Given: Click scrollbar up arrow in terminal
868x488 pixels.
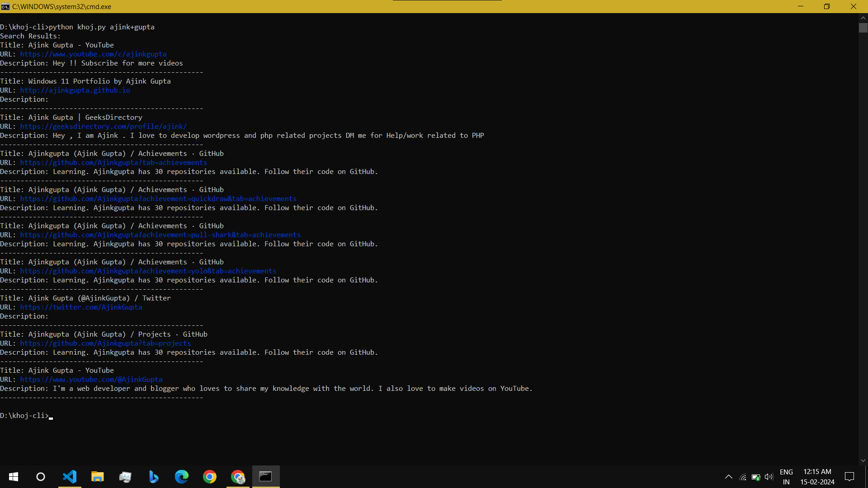Looking at the screenshot, I should point(863,18).
